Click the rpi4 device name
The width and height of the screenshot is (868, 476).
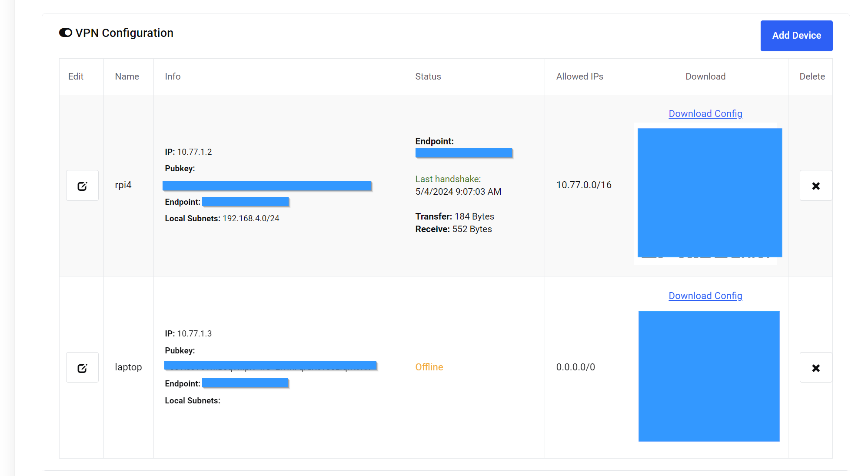(x=123, y=185)
